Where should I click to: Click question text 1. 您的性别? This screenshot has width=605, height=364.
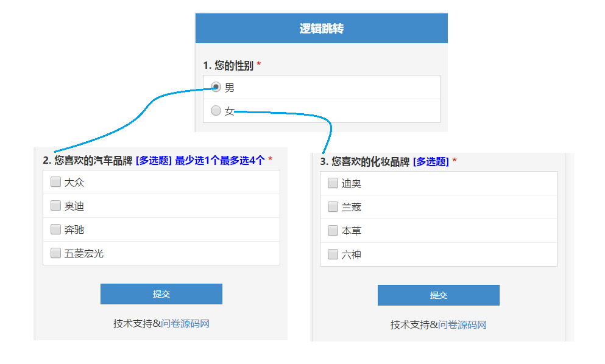click(x=228, y=66)
